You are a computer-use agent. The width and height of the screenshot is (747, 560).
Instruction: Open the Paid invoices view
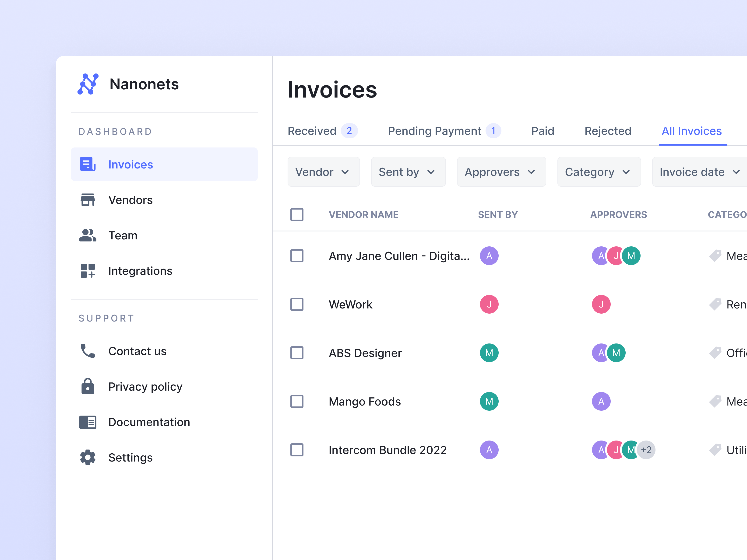(x=542, y=131)
